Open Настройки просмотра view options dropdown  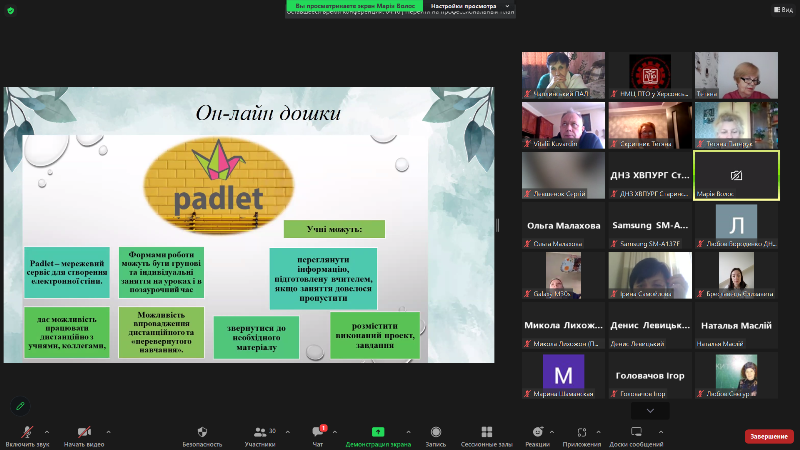[469, 6]
